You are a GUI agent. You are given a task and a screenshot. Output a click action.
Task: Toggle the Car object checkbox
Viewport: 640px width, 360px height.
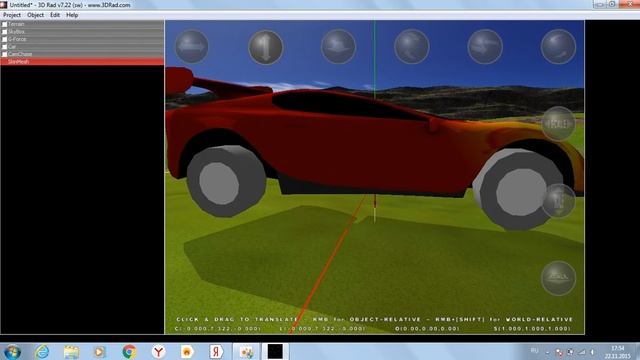pyautogui.click(x=4, y=47)
